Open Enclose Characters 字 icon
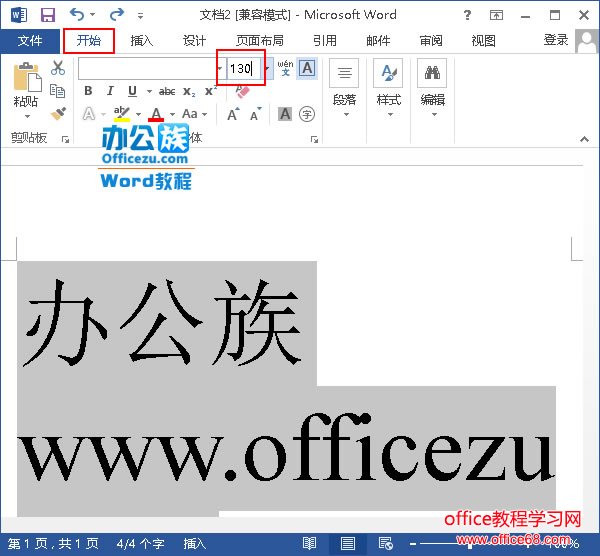 (x=307, y=114)
